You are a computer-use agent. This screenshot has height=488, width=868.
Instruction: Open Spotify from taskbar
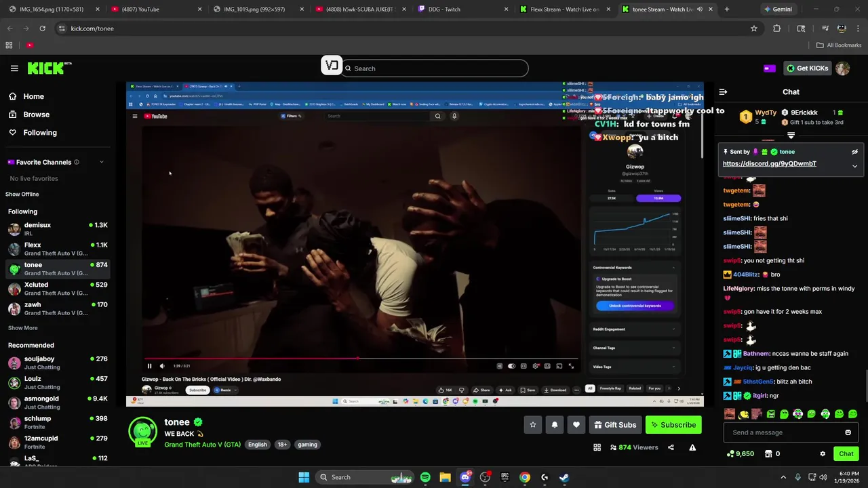425,477
